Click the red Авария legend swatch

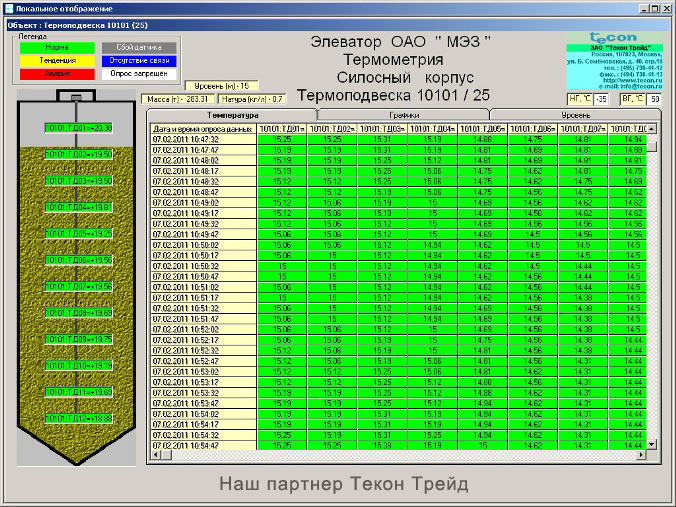(57, 74)
